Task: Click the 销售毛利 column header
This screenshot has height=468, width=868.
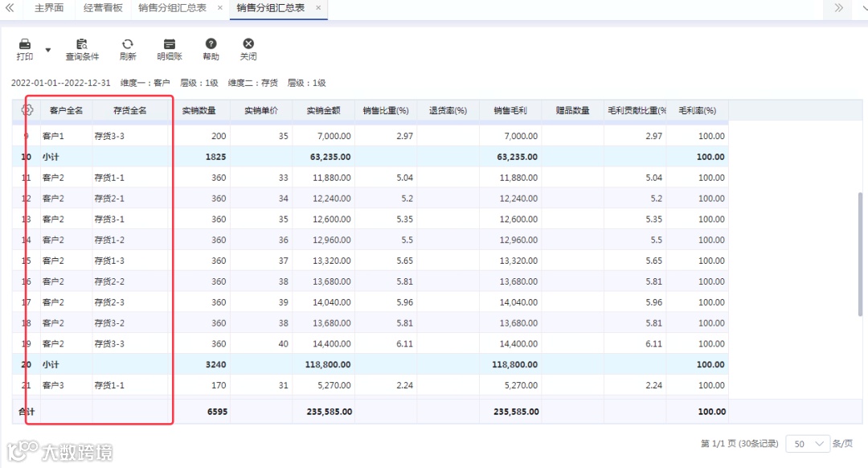Action: [x=510, y=110]
